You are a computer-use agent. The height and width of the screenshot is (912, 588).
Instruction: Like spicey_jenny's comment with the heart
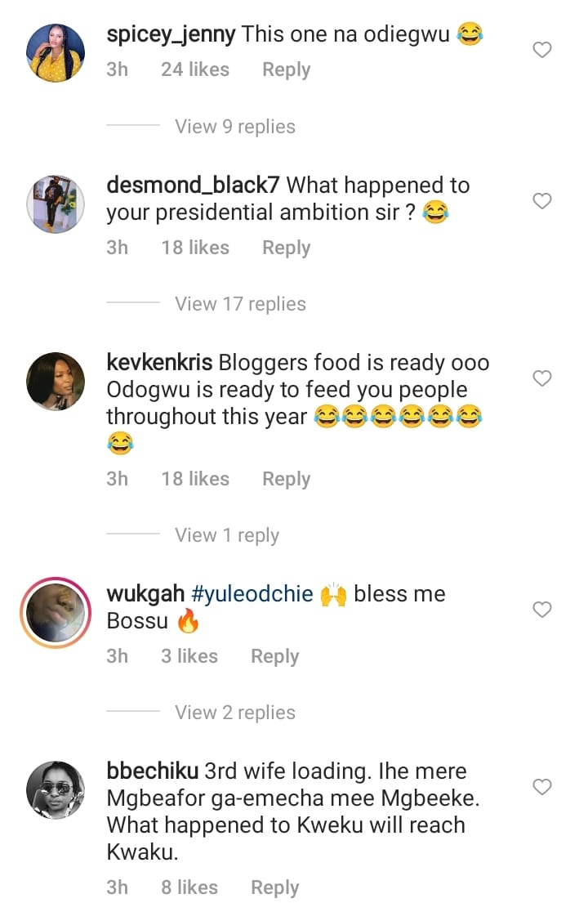point(542,51)
